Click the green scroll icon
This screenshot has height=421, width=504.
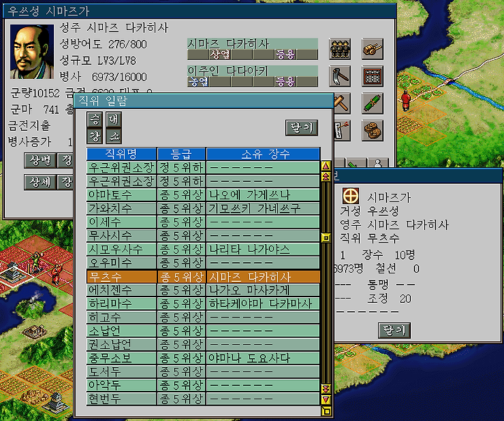(x=372, y=104)
